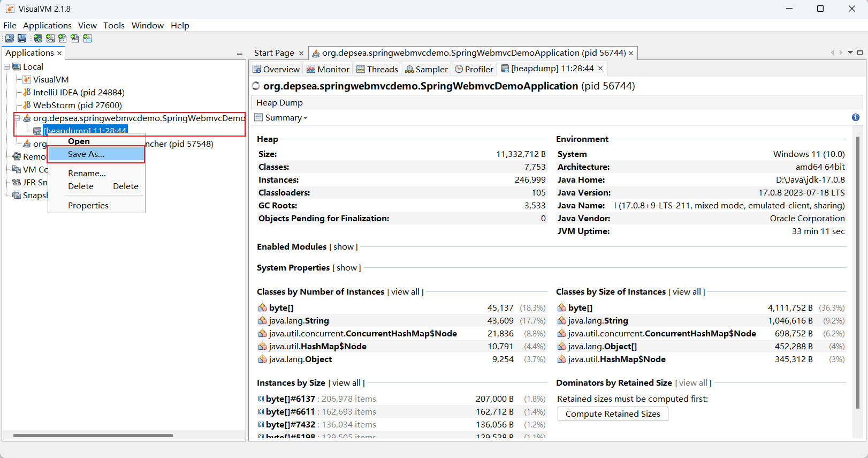Click the Save Snapshot toolbar icon
The width and height of the screenshot is (868, 458).
click(22, 39)
